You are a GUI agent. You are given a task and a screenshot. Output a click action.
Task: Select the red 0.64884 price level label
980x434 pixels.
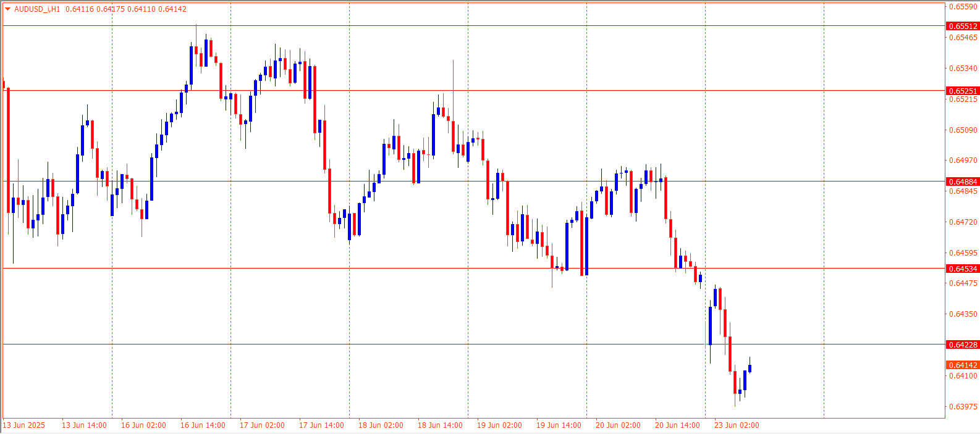coord(963,182)
